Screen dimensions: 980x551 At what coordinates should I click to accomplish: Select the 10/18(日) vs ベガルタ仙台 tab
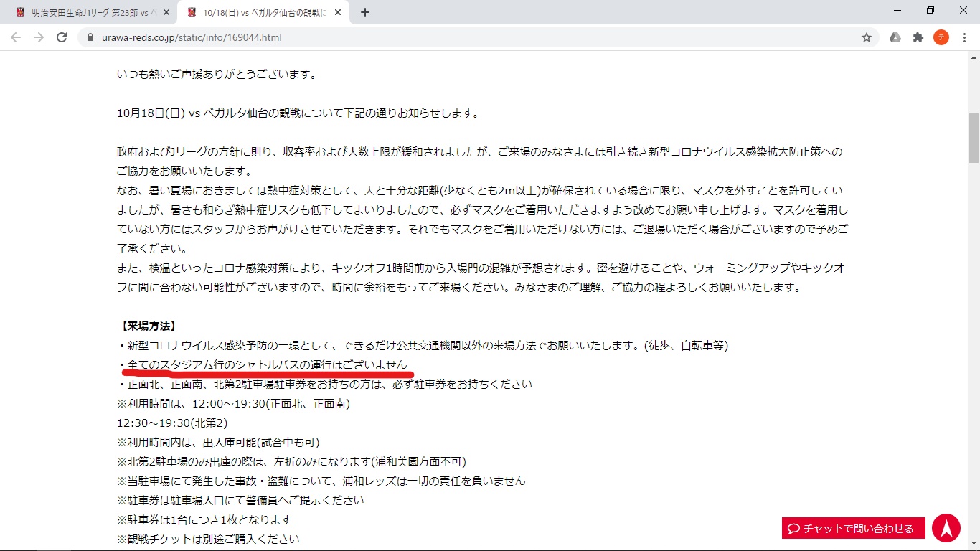258,12
